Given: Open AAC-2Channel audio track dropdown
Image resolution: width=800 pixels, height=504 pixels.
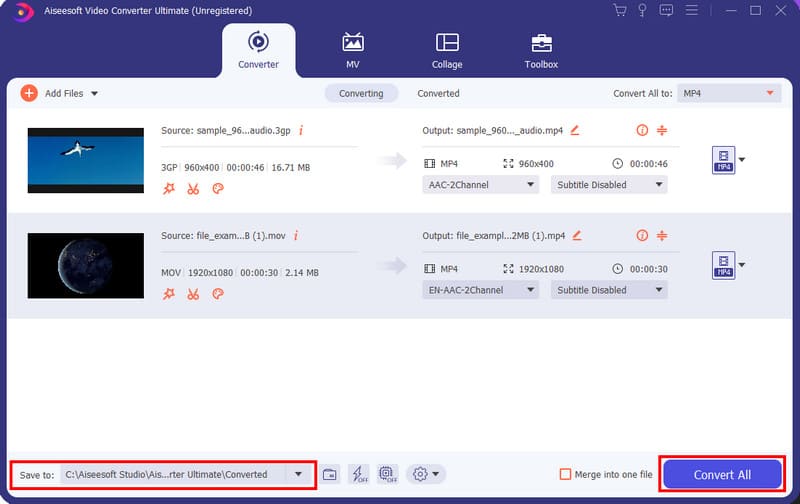Looking at the screenshot, I should pos(481,185).
